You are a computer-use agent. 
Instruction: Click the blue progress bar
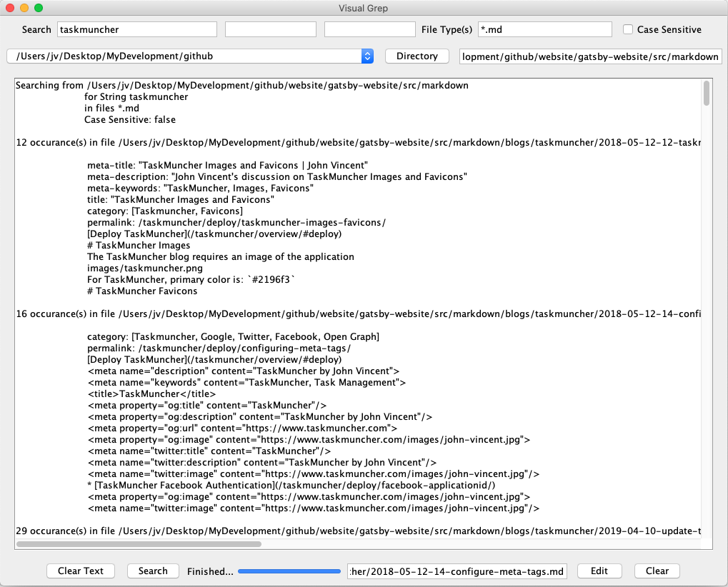point(289,571)
